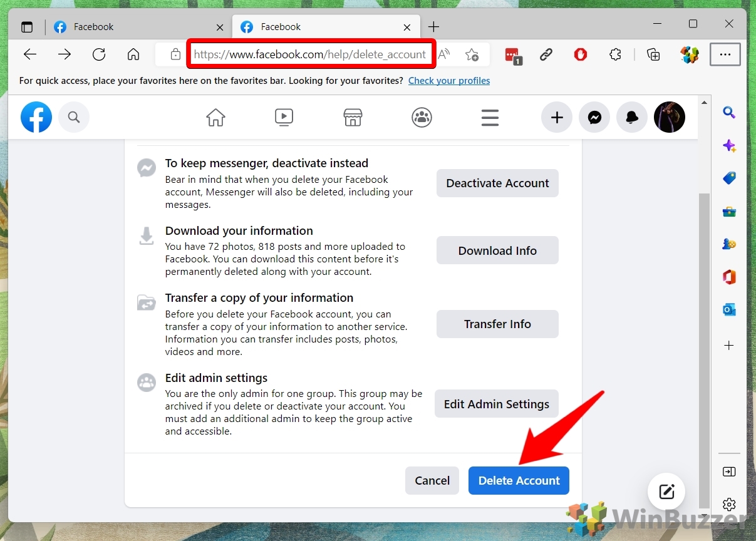This screenshot has width=756, height=541.
Task: Open sidebar Games icon
Action: tap(729, 244)
